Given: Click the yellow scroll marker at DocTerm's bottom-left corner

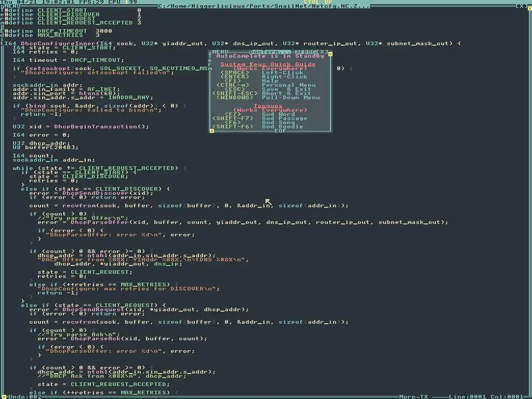Looking at the screenshot, I should 212,130.
